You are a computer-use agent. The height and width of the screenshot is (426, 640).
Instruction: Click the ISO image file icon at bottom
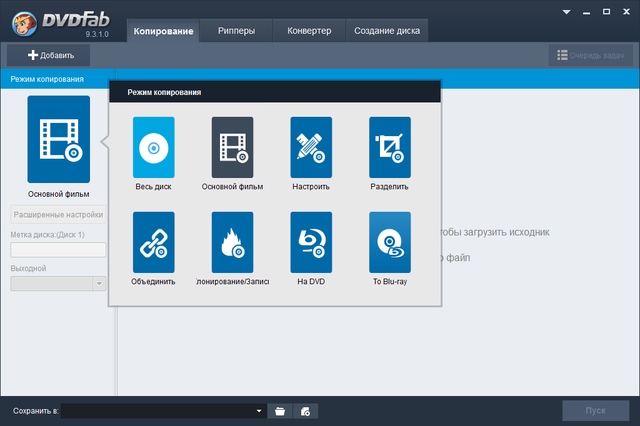pos(306,411)
